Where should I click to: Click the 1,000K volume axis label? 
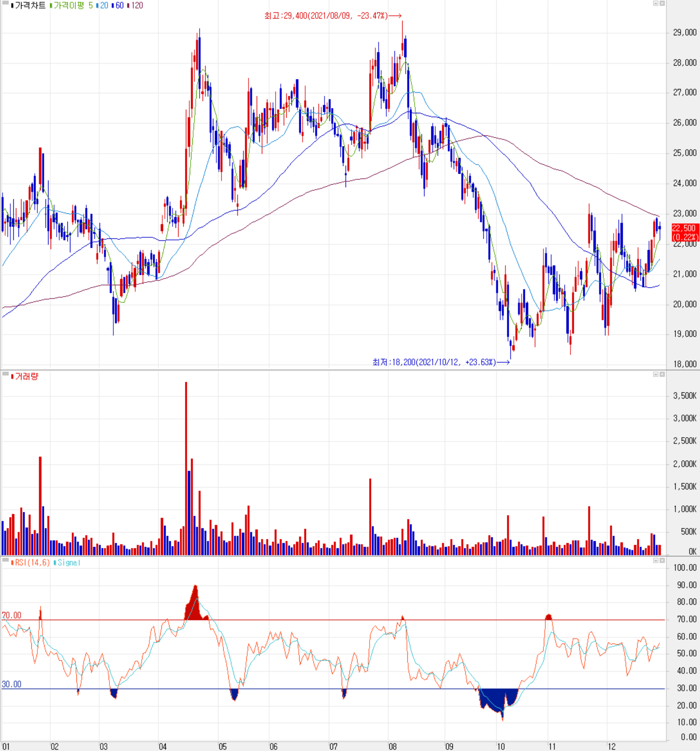tap(685, 509)
